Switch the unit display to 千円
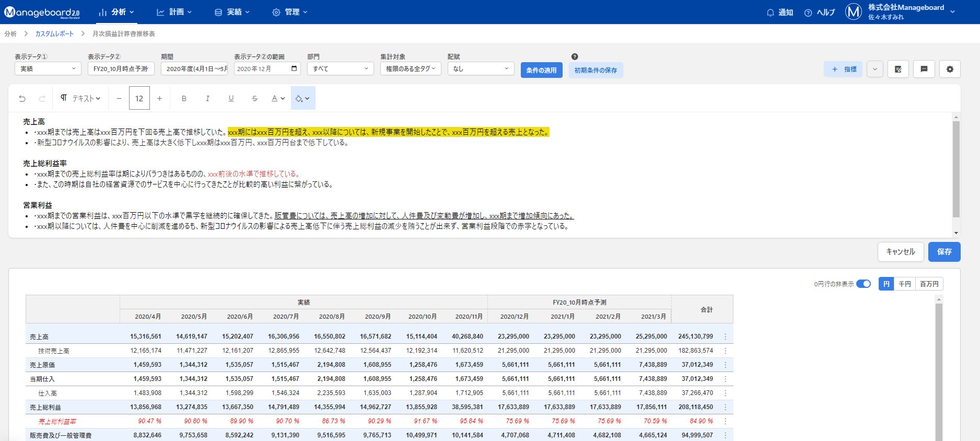Viewport: 980px width, 441px height. tap(904, 284)
